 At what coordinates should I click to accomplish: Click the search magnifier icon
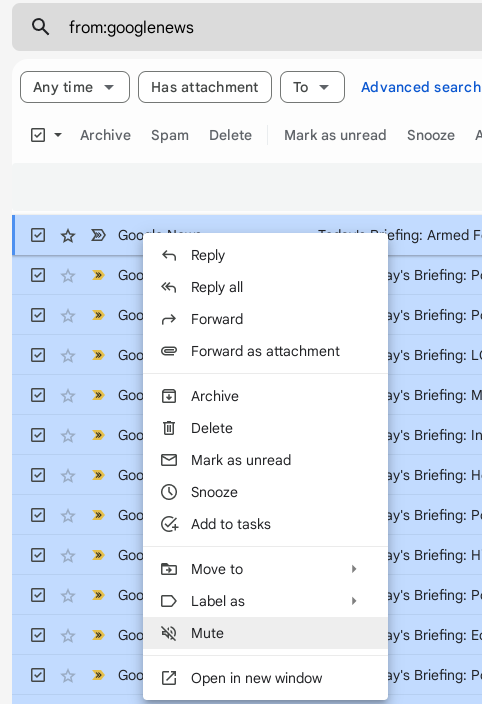(40, 27)
